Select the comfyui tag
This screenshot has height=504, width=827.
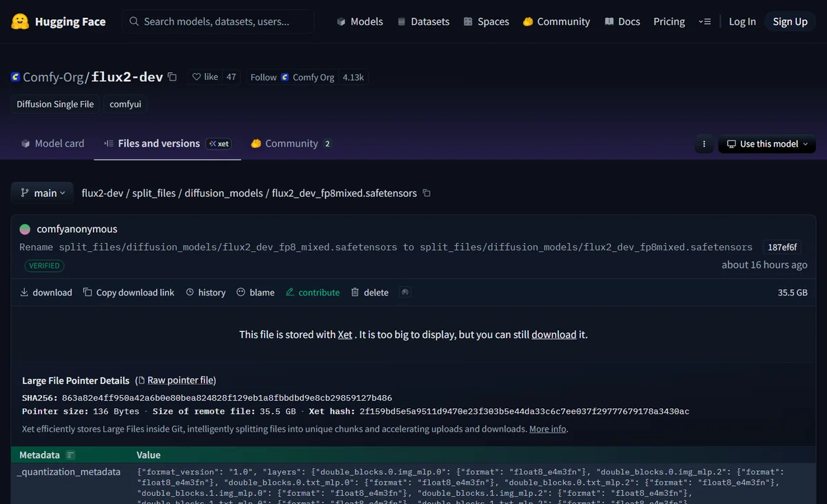click(125, 104)
